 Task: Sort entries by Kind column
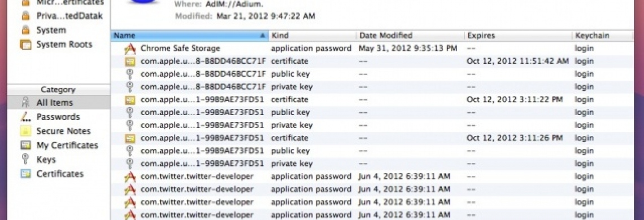(x=312, y=36)
